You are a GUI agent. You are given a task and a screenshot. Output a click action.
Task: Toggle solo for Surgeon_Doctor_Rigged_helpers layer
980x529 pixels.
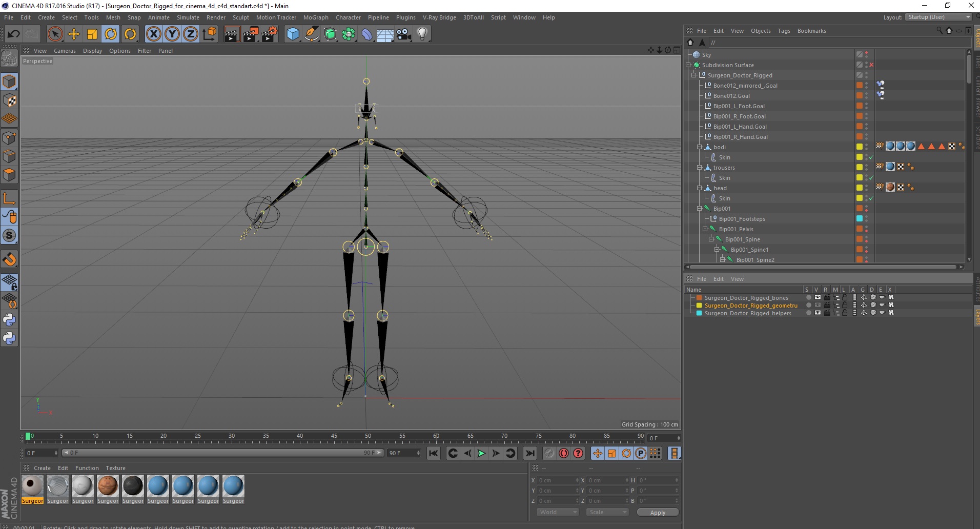tap(808, 313)
